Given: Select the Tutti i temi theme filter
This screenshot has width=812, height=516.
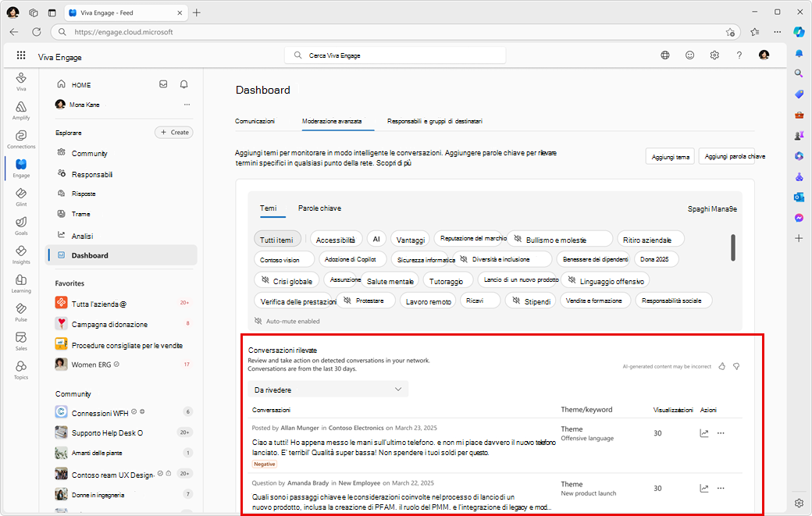Looking at the screenshot, I should coord(277,239).
